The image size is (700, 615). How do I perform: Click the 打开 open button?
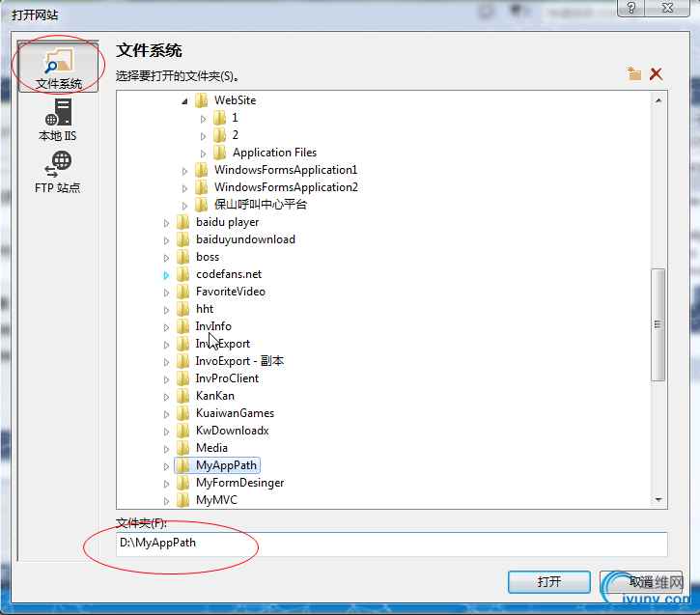click(549, 582)
